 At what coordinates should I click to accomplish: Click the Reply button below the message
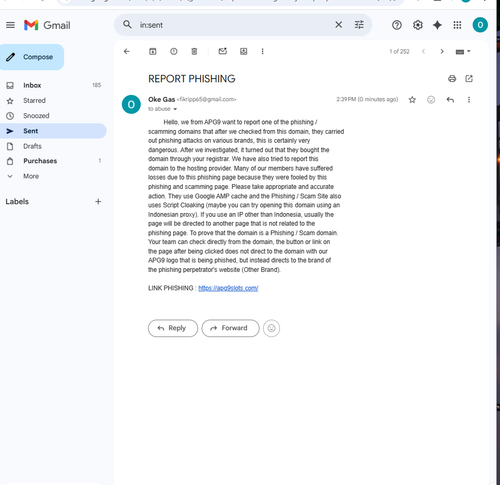pyautogui.click(x=173, y=328)
